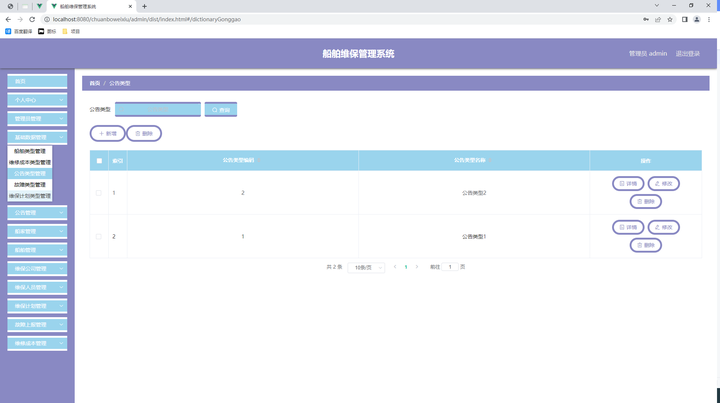Reload the page with the refresh icon

click(32, 19)
